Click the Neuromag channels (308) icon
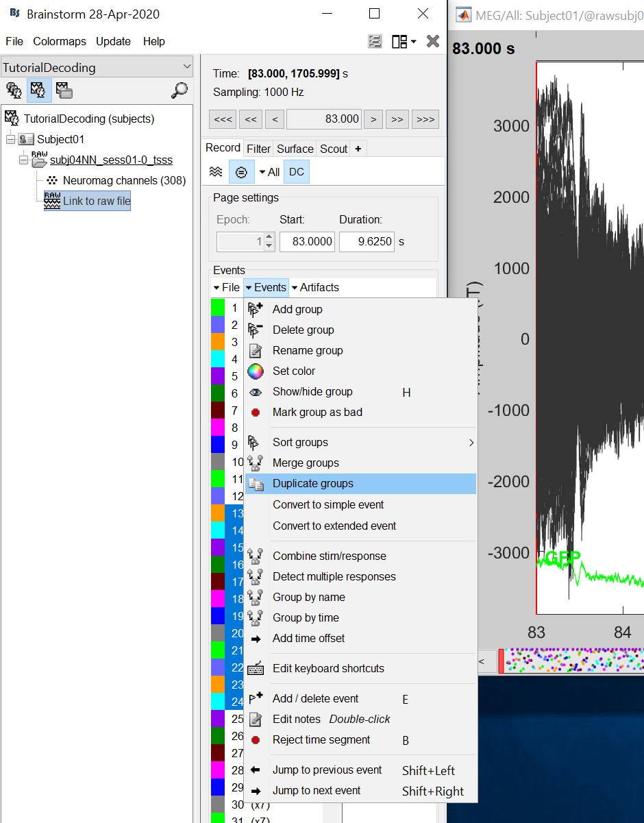 52,181
